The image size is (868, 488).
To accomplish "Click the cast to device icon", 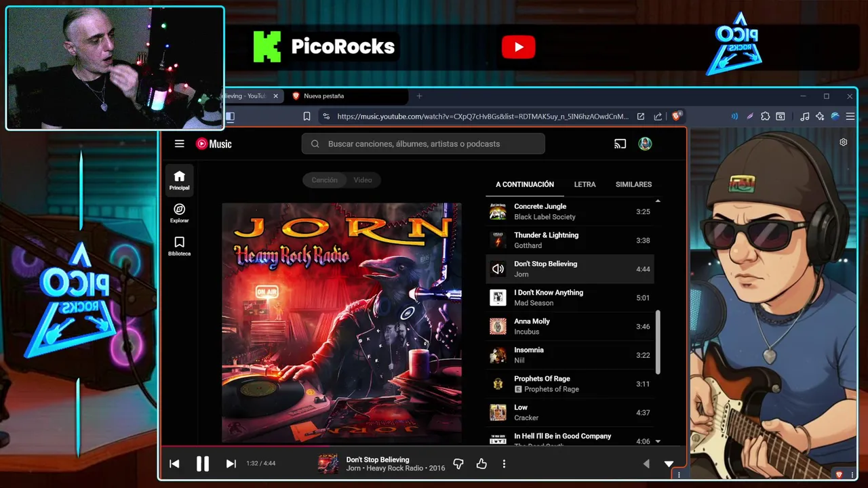I will point(620,144).
